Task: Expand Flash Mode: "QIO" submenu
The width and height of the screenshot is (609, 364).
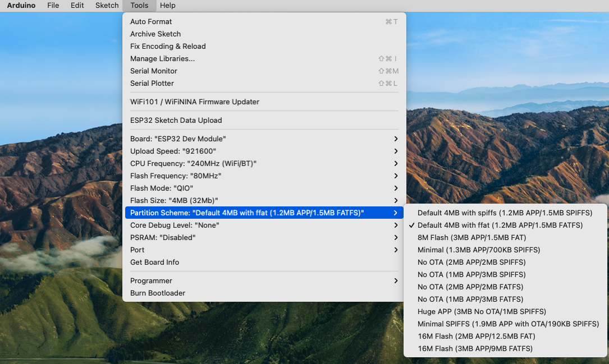Action: click(x=264, y=188)
